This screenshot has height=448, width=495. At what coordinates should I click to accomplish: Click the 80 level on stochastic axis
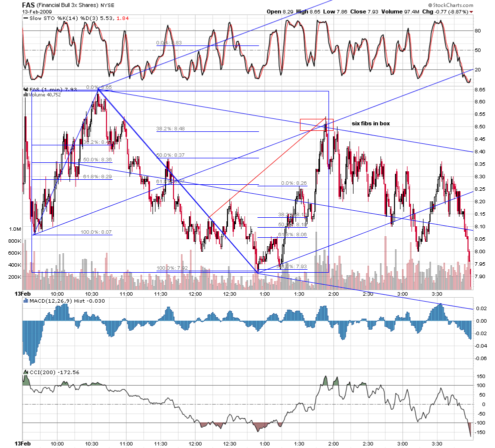point(477,31)
